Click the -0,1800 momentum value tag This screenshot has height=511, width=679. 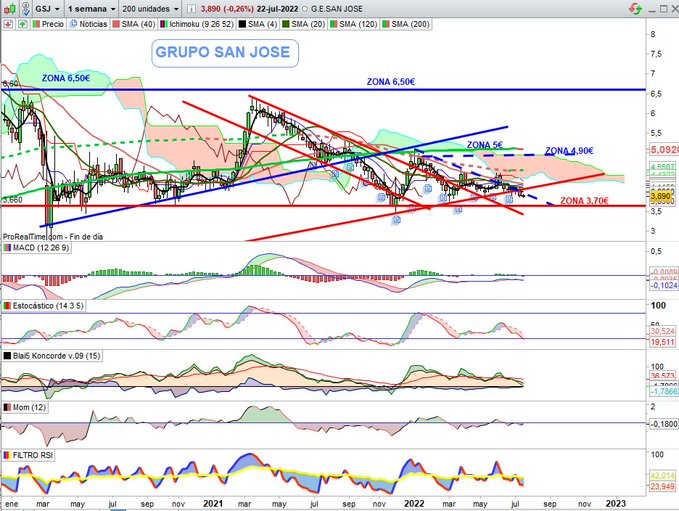(x=663, y=424)
